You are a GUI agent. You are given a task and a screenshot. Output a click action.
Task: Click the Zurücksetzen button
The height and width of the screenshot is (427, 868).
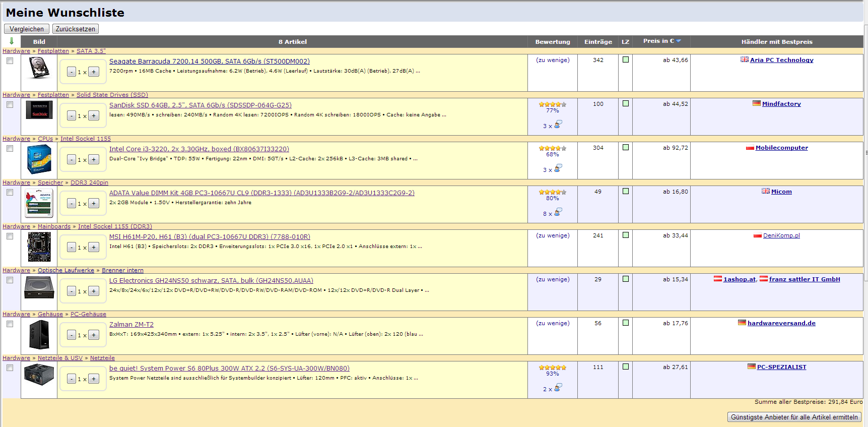point(76,29)
